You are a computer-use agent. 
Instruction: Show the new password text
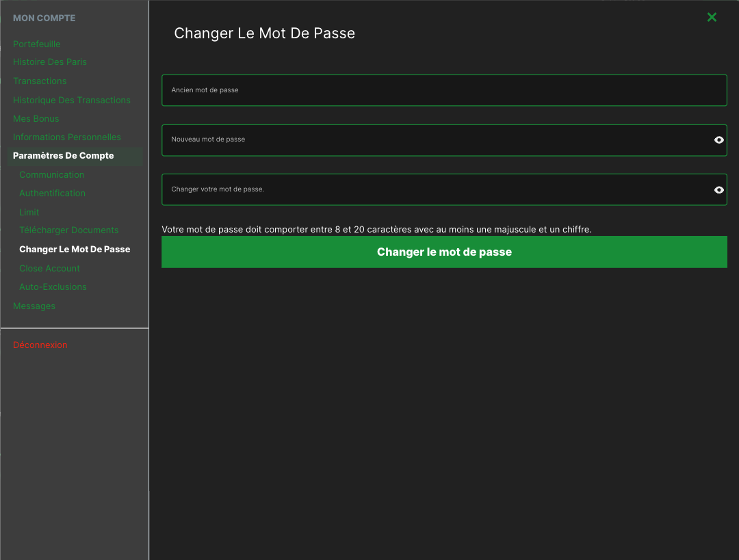click(718, 139)
